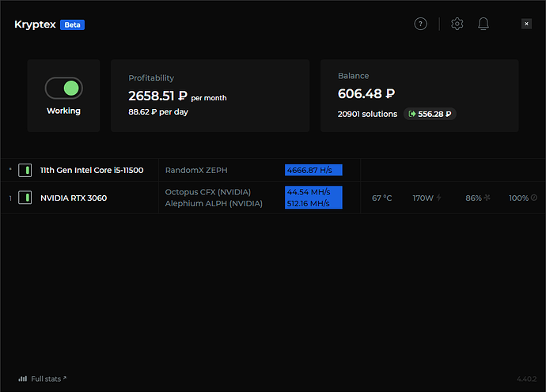546x392 pixels.
Task: Click the Kryptex logo text
Action: pyautogui.click(x=35, y=24)
